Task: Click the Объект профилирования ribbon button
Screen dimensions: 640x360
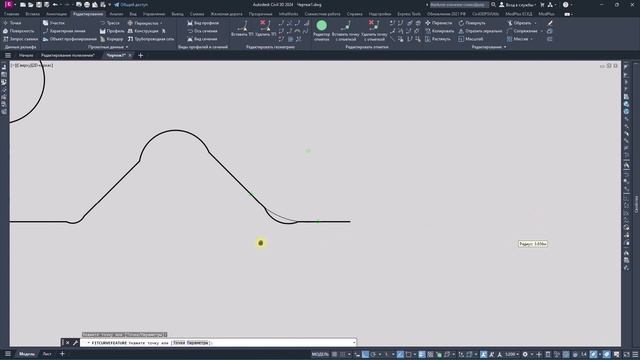Action: point(70,39)
